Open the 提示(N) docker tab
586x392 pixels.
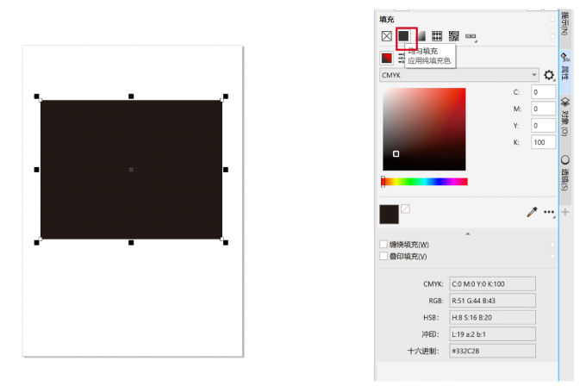point(565,23)
